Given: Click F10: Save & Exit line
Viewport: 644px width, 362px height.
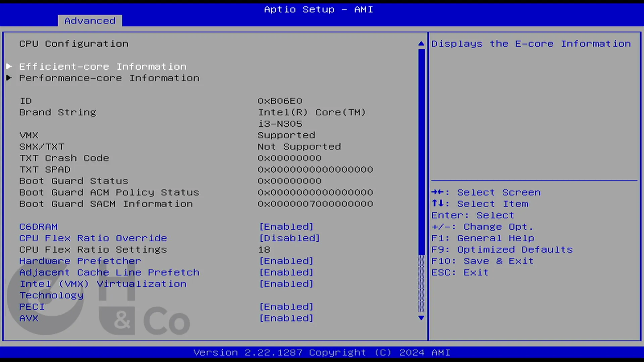Looking at the screenshot, I should 482,261.
